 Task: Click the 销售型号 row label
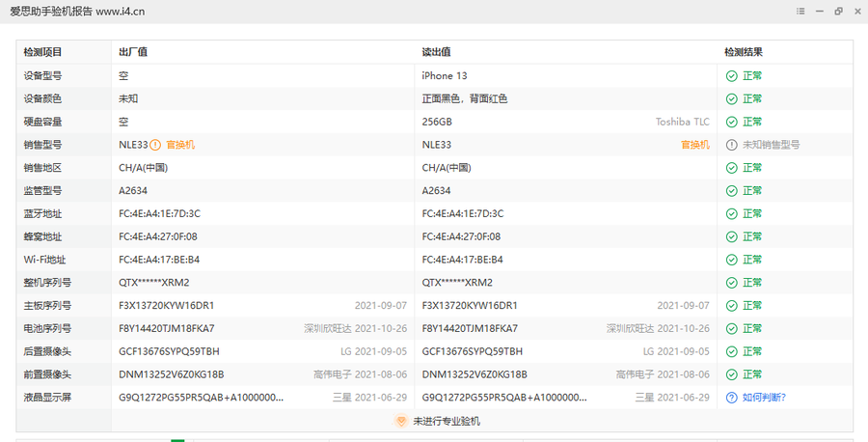click(42, 145)
